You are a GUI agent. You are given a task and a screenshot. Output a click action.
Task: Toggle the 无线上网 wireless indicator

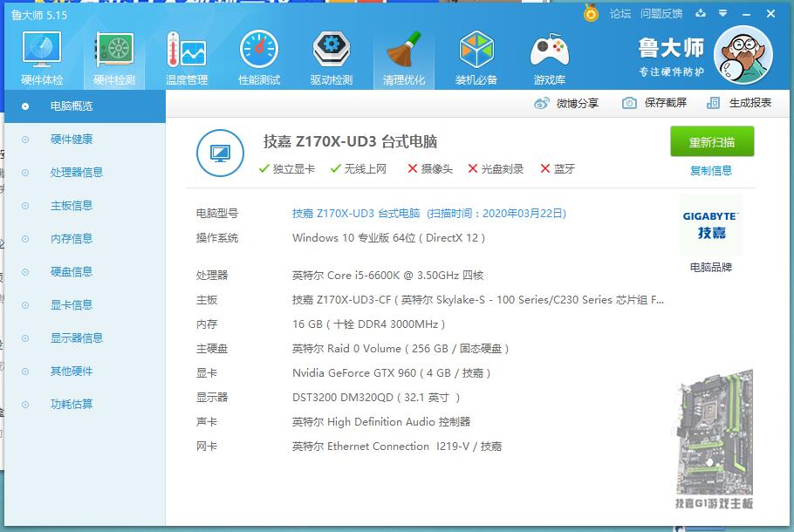tap(363, 169)
